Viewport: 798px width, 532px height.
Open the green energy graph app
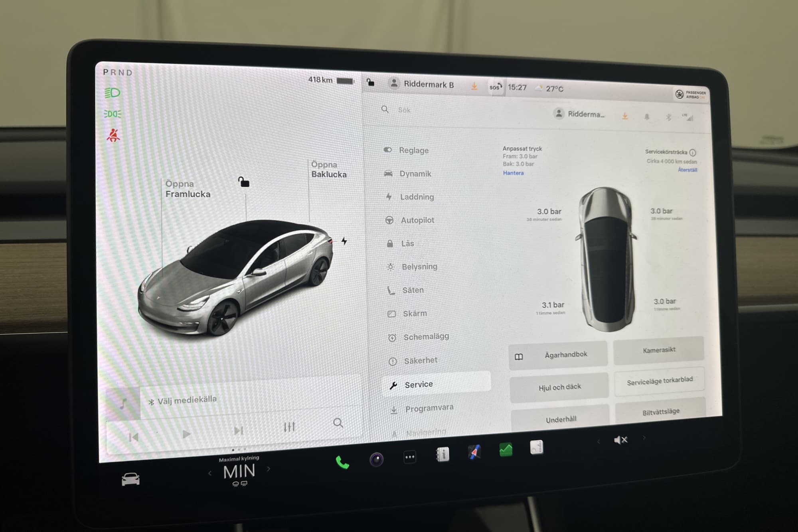(506, 450)
